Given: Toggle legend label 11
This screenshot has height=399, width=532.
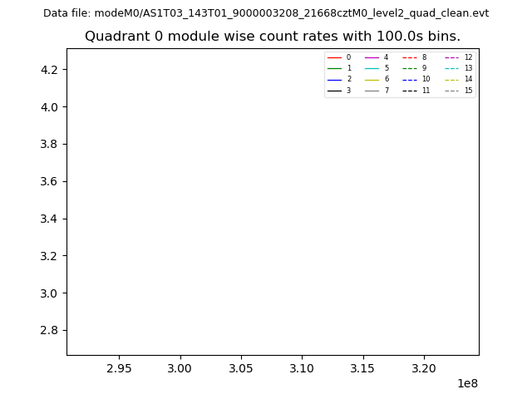Looking at the screenshot, I should (426, 91).
